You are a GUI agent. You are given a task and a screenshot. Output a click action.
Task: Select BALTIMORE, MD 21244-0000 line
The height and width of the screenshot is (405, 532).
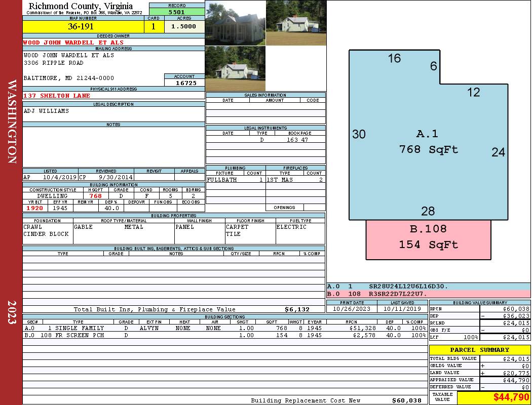coord(69,78)
